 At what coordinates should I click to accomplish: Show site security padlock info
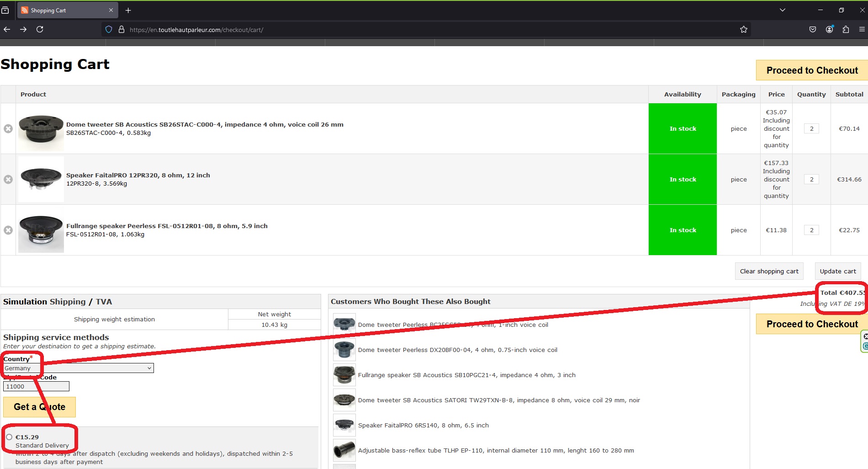pyautogui.click(x=122, y=29)
